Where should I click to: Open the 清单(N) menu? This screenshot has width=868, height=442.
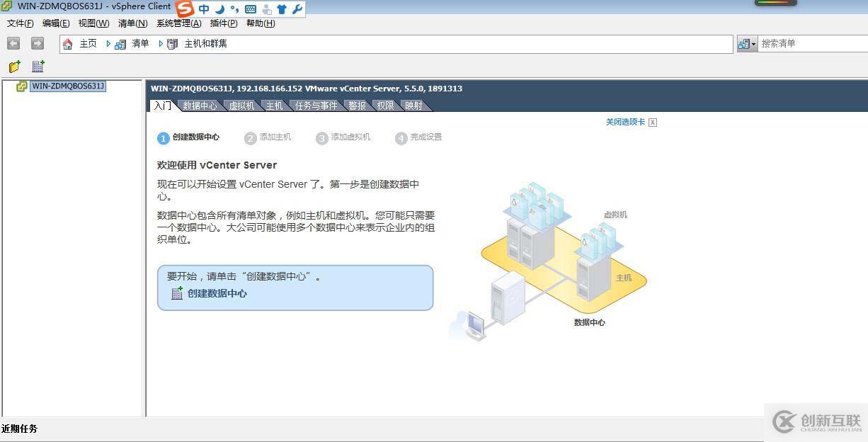(132, 23)
